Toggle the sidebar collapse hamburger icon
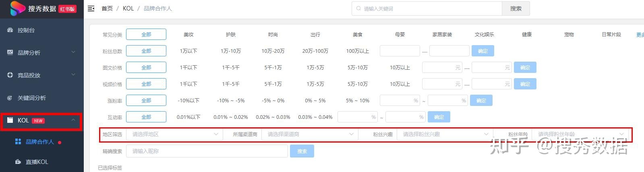The width and height of the screenshot is (644, 172). click(91, 8)
